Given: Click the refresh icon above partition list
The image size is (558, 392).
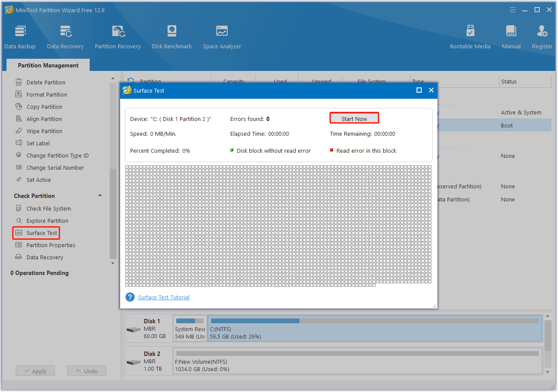Looking at the screenshot, I should tap(131, 81).
